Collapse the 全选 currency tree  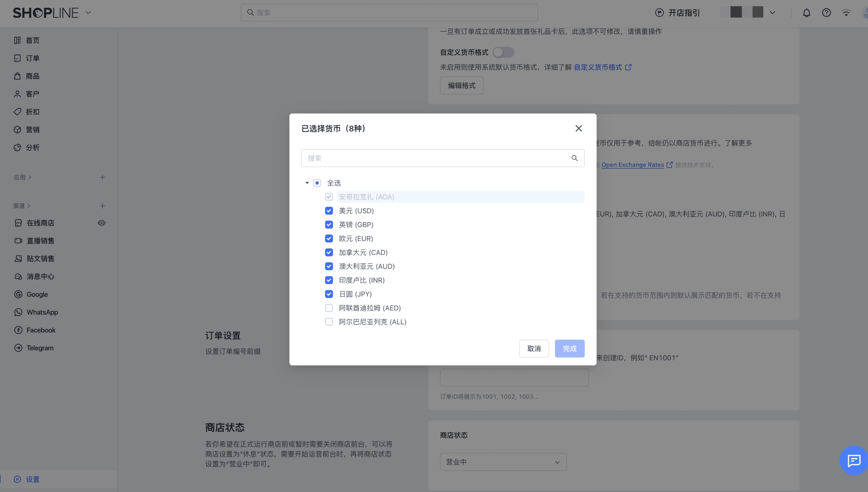[x=307, y=183]
